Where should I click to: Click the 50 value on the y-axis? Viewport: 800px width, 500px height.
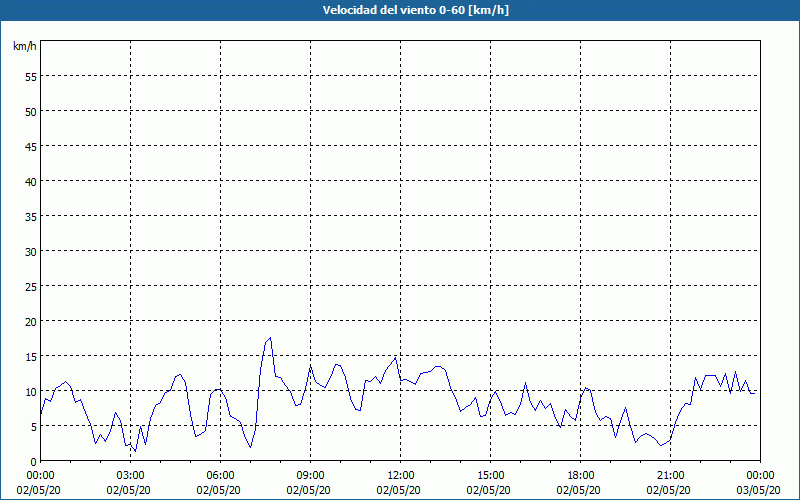point(31,111)
